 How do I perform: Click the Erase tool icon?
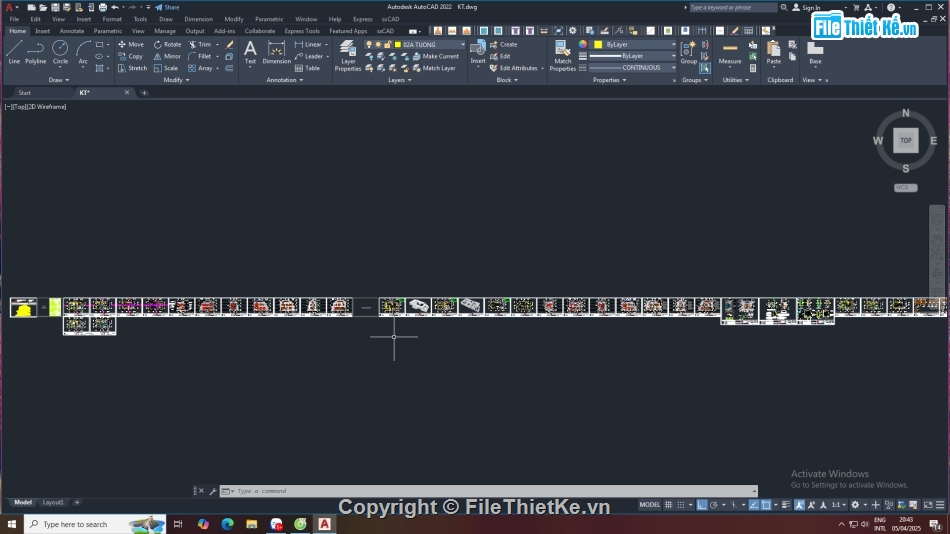pos(229,44)
